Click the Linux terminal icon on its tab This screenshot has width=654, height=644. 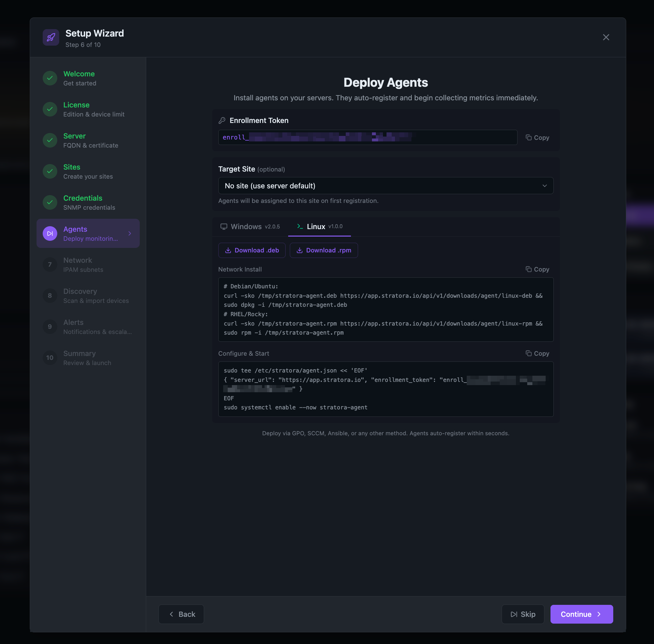299,226
